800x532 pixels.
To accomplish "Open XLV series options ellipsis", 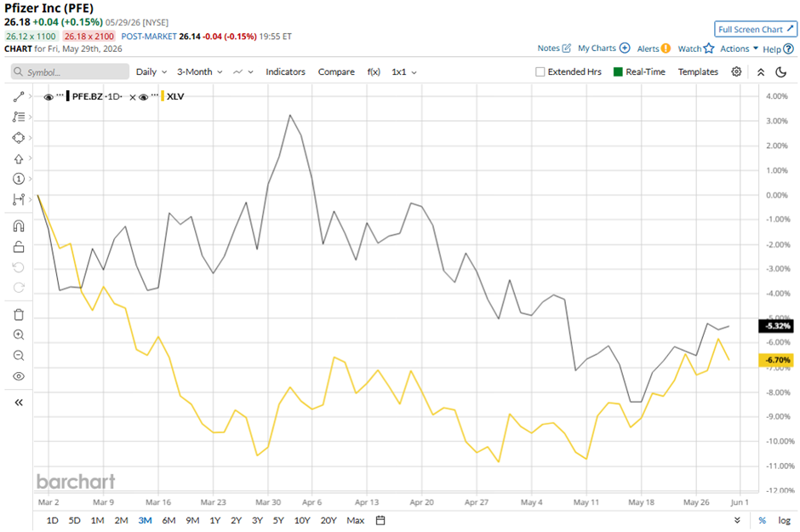I will pos(155,95).
